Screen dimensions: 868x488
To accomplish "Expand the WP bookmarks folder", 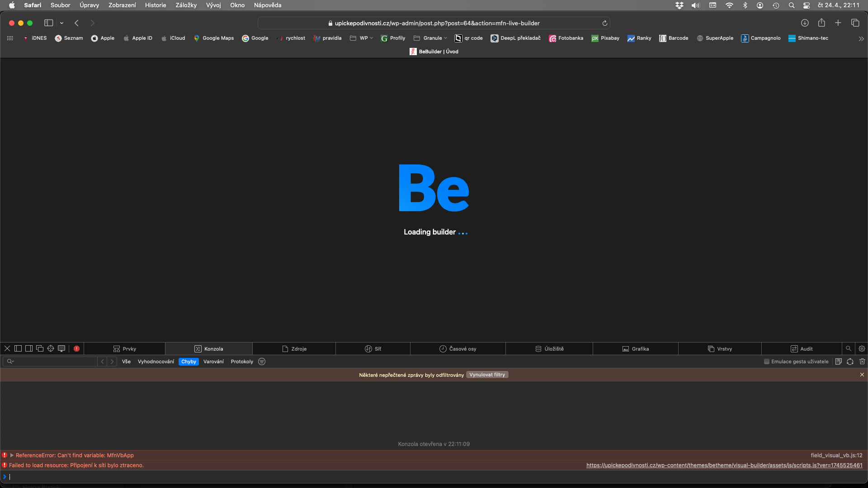I will [362, 38].
